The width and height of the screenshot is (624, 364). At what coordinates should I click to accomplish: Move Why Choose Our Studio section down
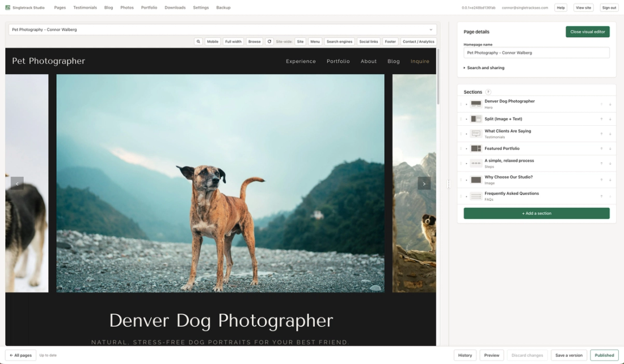(610, 180)
